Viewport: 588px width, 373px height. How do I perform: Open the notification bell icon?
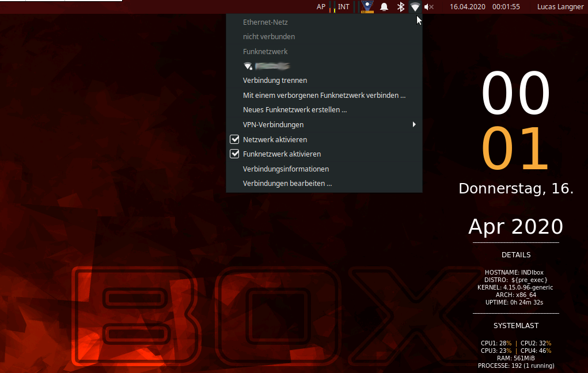(x=384, y=7)
